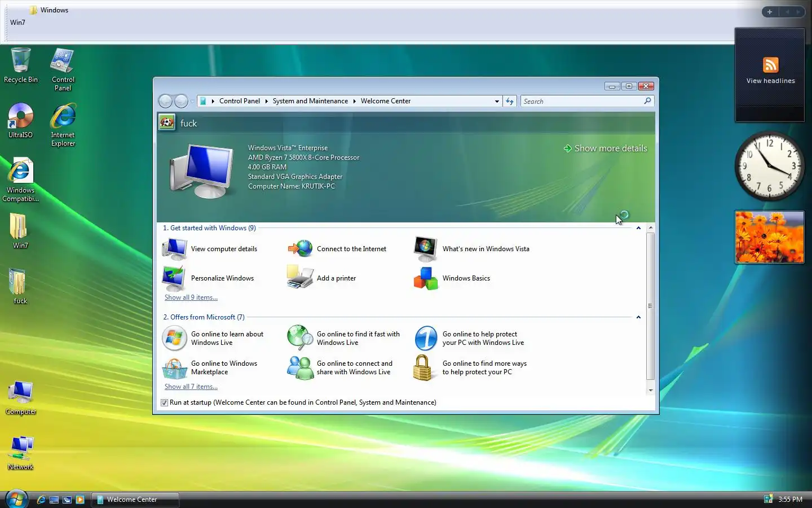The width and height of the screenshot is (812, 508).
Task: Click Show all 7 items link
Action: coord(191,387)
